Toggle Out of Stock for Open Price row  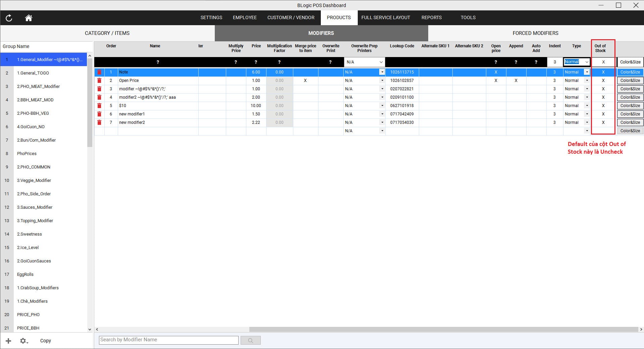[x=603, y=81]
